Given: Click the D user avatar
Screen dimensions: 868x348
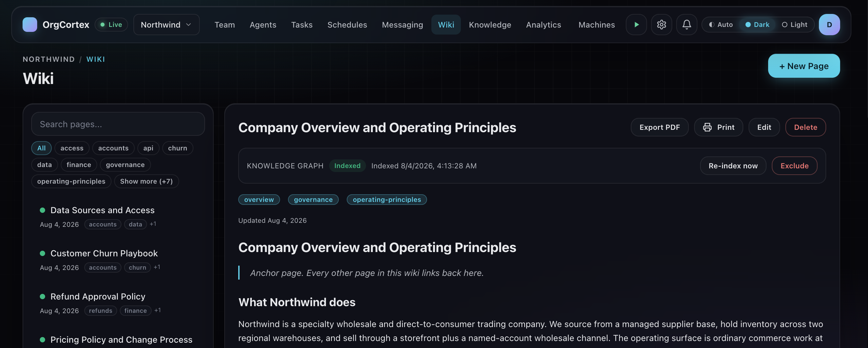Looking at the screenshot, I should pos(829,25).
